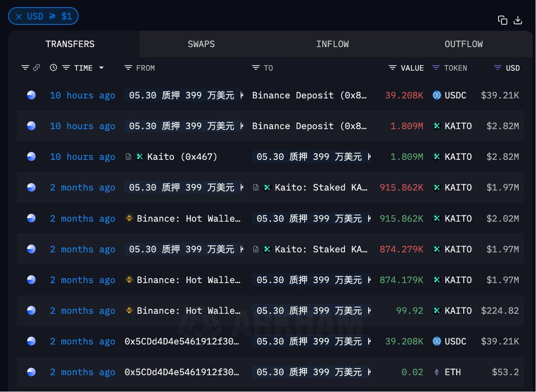This screenshot has height=392, width=536.
Task: Click Binance logo in the 99.92 row
Action: coord(129,310)
